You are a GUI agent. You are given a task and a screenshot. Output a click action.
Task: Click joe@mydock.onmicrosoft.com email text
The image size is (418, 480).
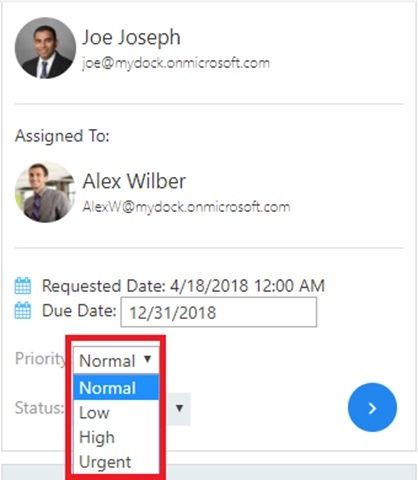tap(176, 63)
